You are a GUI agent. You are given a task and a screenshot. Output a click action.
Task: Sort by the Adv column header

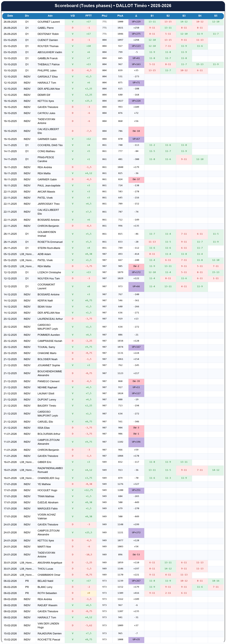tap(50, 16)
